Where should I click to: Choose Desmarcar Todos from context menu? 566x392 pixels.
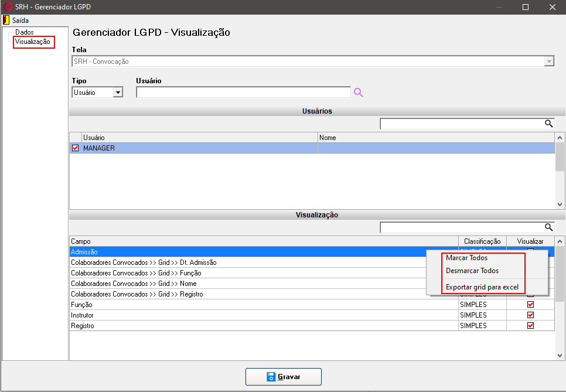click(472, 271)
